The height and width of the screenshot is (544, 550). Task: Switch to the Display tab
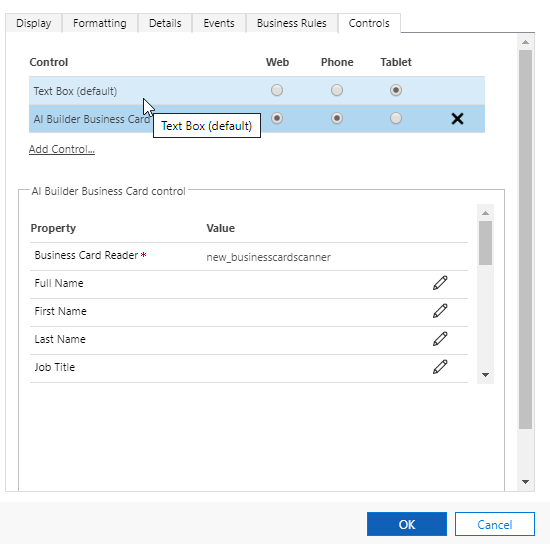tap(34, 23)
